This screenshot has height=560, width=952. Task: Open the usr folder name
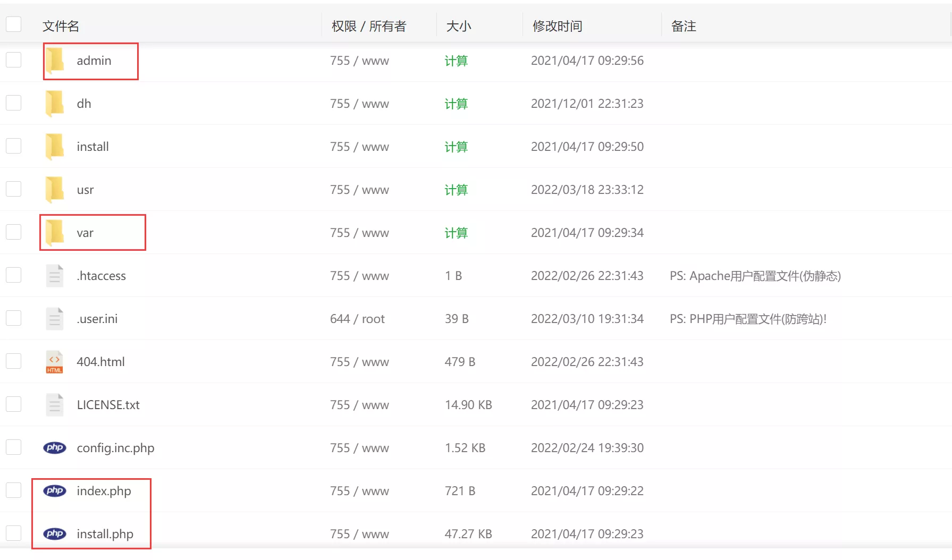(85, 190)
